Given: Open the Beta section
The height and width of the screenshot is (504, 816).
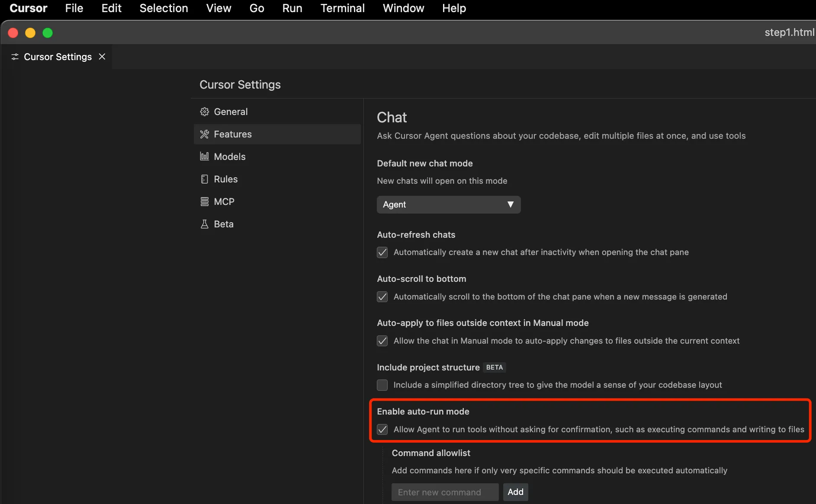Looking at the screenshot, I should 277,224.
